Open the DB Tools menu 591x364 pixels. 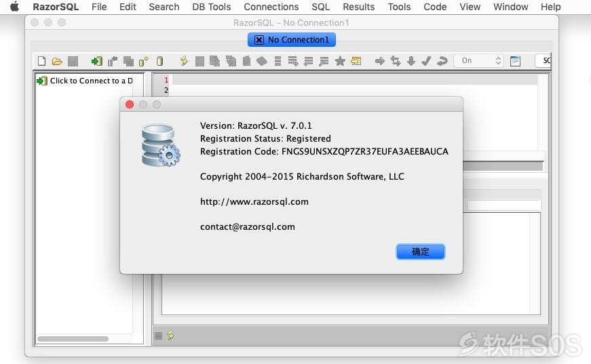pos(212,7)
